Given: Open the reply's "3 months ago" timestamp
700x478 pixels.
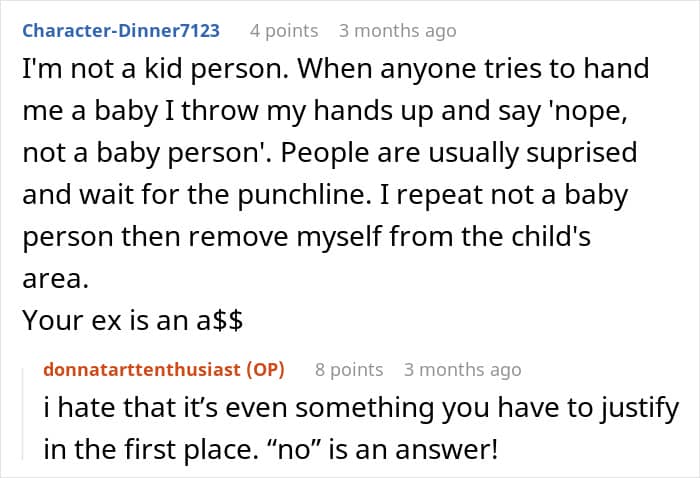Looking at the screenshot, I should pos(462,370).
